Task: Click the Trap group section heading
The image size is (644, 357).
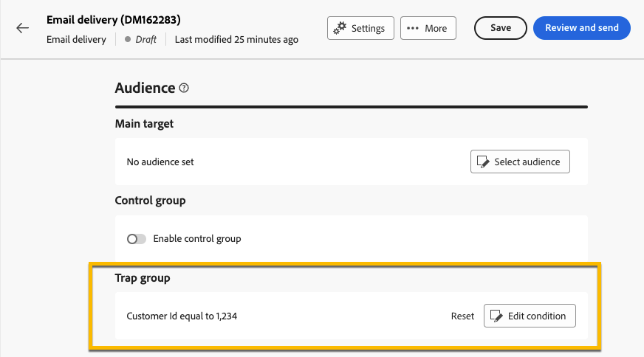Action: (x=143, y=278)
